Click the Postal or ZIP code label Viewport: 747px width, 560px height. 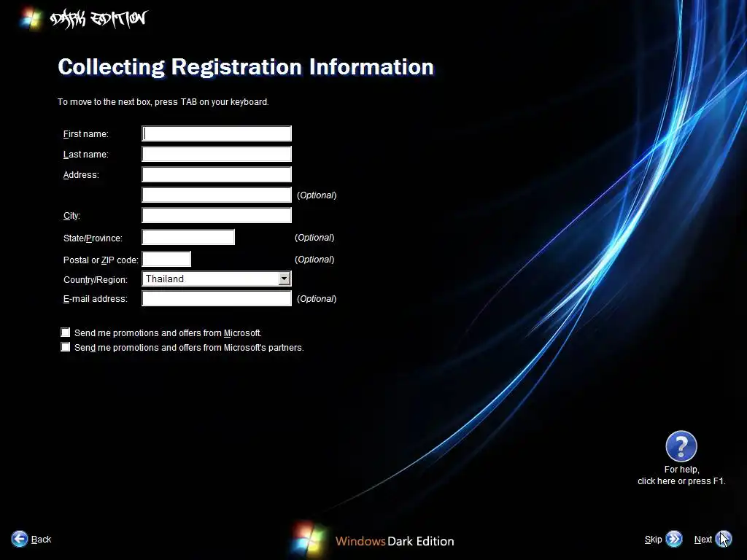tap(101, 260)
